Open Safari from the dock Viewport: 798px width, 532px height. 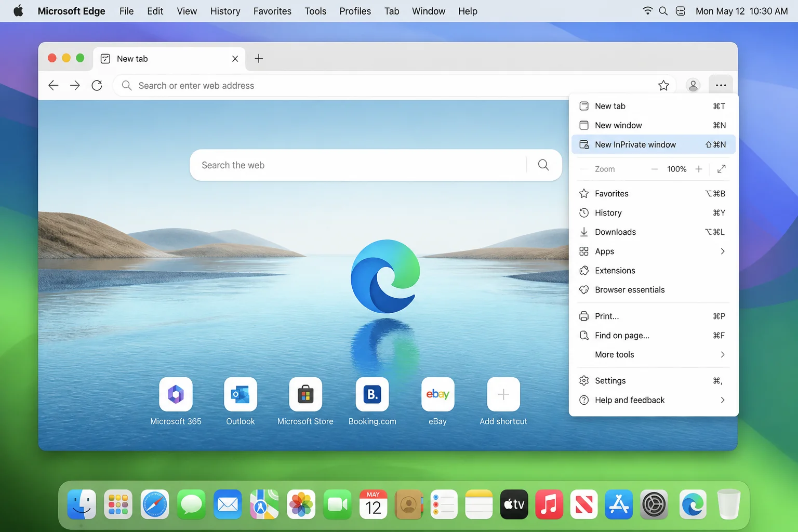[155, 504]
